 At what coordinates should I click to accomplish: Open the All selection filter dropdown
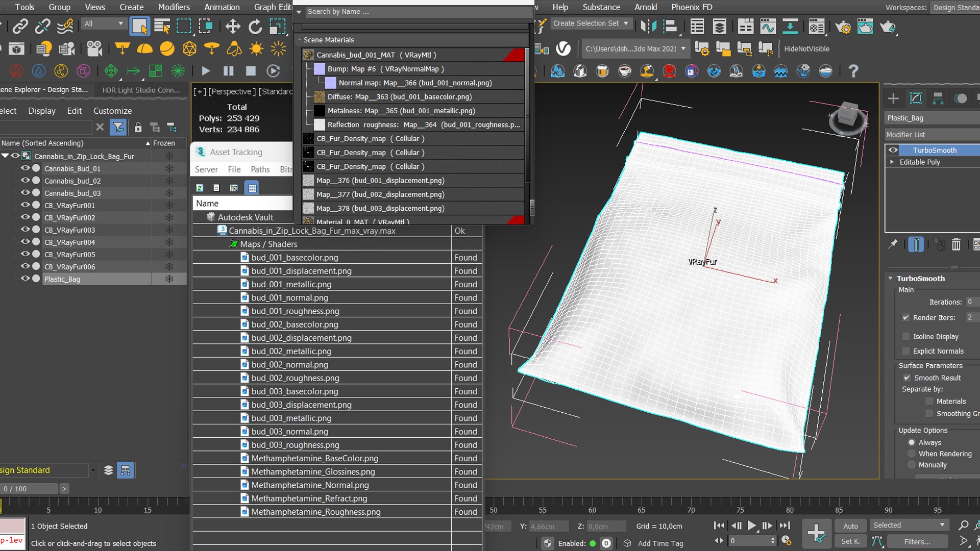pos(104,24)
